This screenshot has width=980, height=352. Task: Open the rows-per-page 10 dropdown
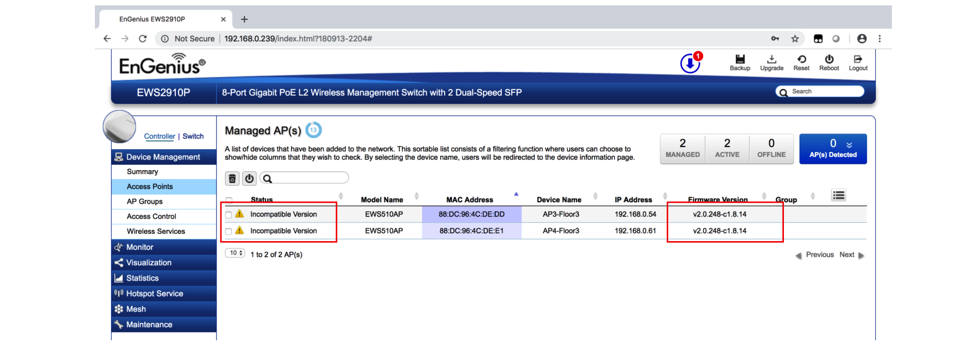click(x=235, y=253)
